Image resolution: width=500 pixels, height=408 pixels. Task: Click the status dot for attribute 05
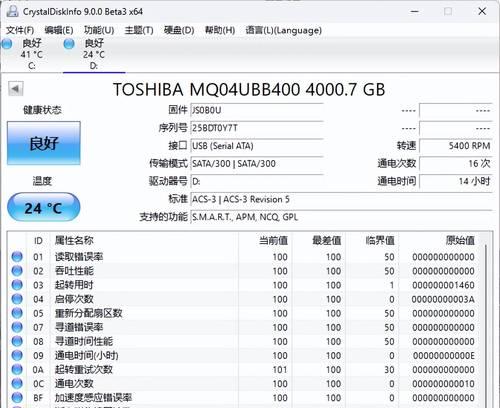point(17,313)
